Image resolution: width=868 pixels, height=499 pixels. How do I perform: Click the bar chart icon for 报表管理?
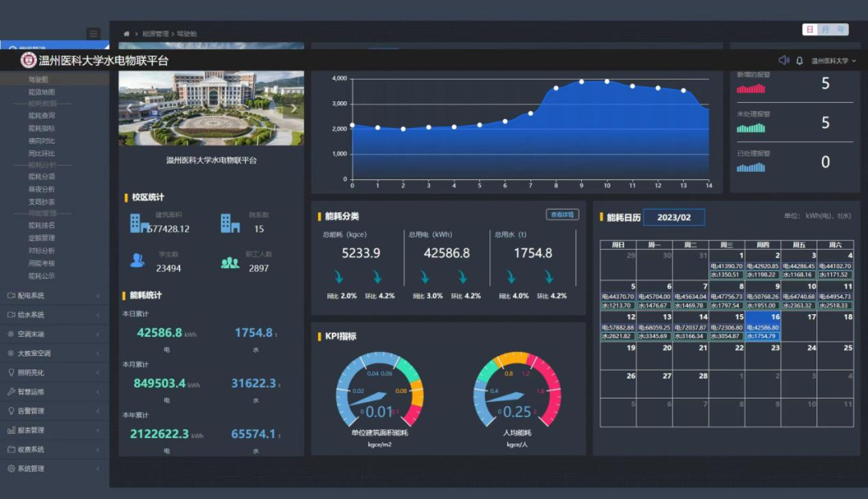pos(11,430)
